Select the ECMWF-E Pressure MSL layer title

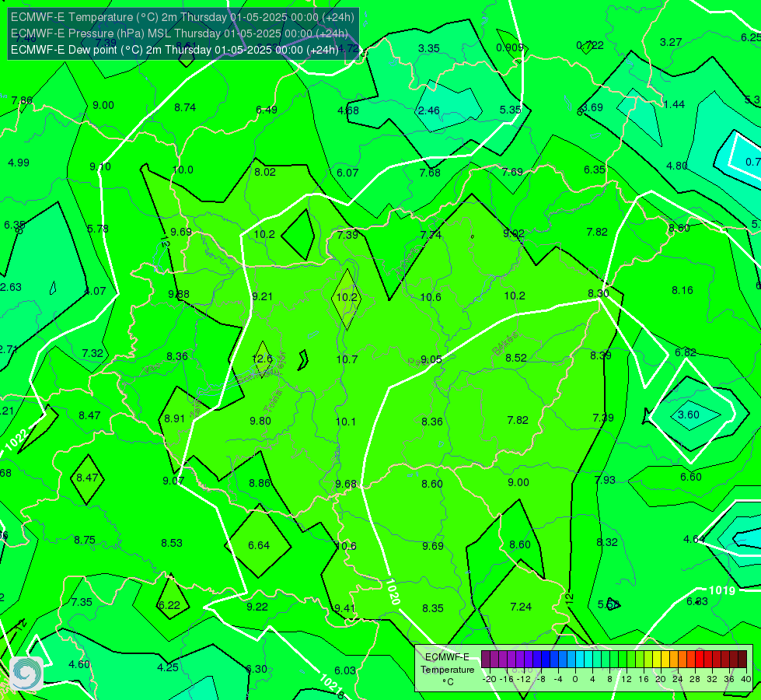point(179,33)
